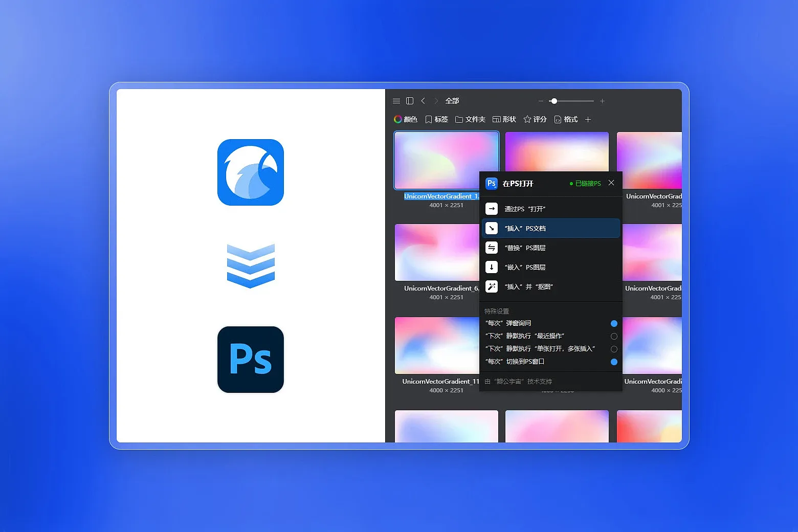The width and height of the screenshot is (798, 532).
Task: Click the Photoshop app logo
Action: [251, 360]
